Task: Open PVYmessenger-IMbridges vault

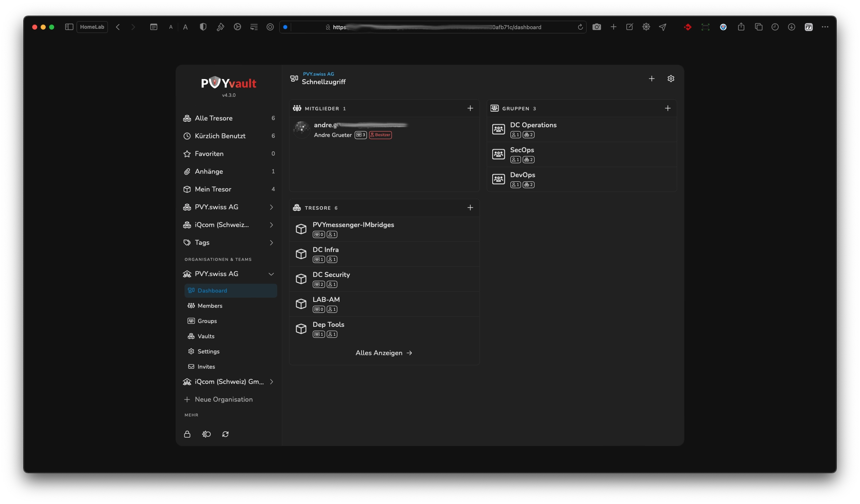Action: coord(384,229)
